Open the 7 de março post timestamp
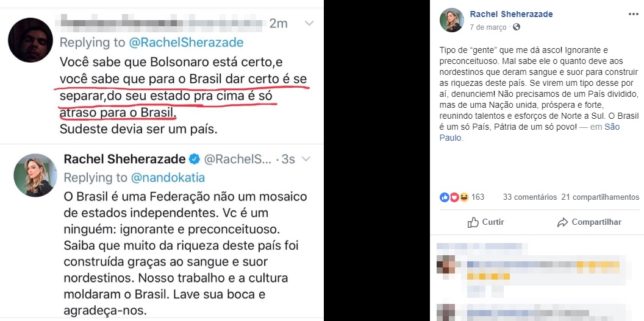The height and width of the screenshot is (321, 644). [488, 27]
